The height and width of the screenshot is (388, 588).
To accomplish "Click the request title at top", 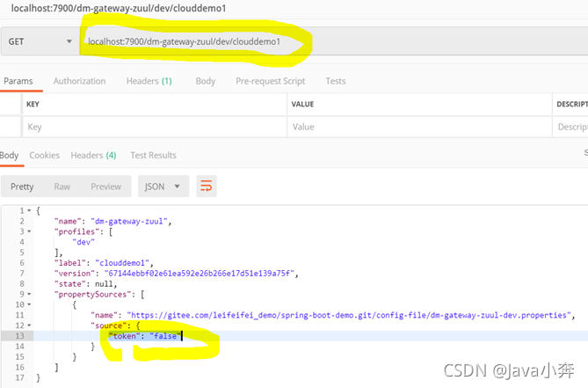I will (x=119, y=8).
